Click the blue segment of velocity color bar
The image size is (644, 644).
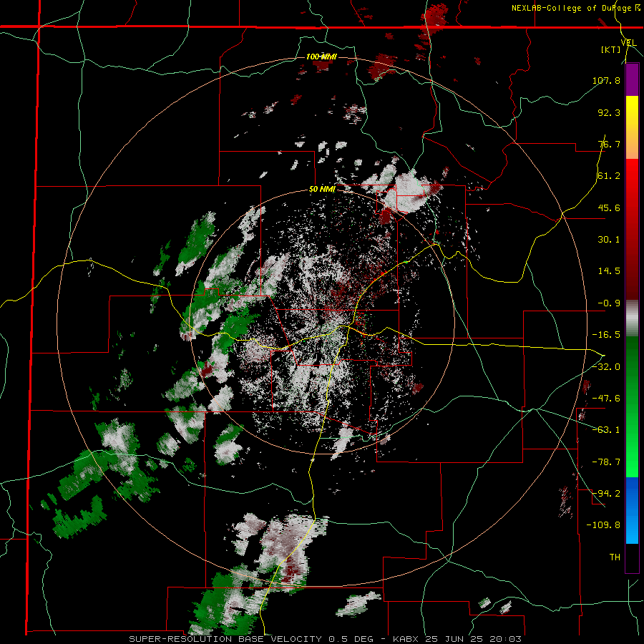pyautogui.click(x=632, y=510)
